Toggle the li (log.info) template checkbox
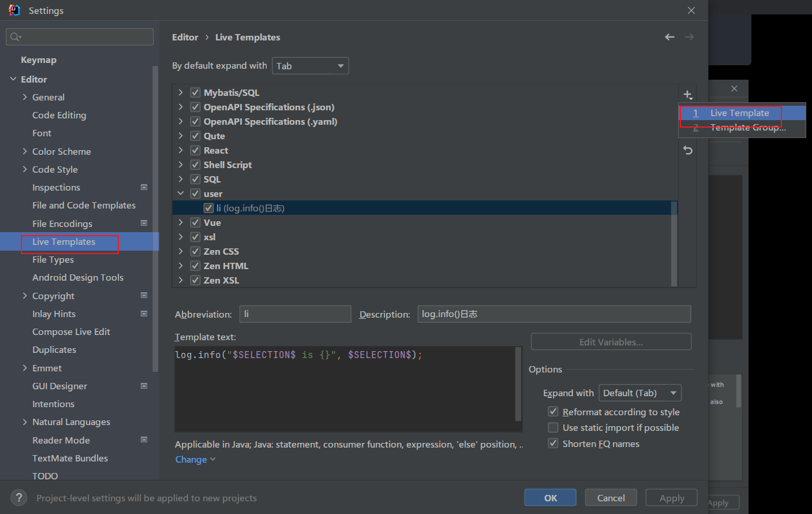The image size is (812, 514). pyautogui.click(x=208, y=208)
